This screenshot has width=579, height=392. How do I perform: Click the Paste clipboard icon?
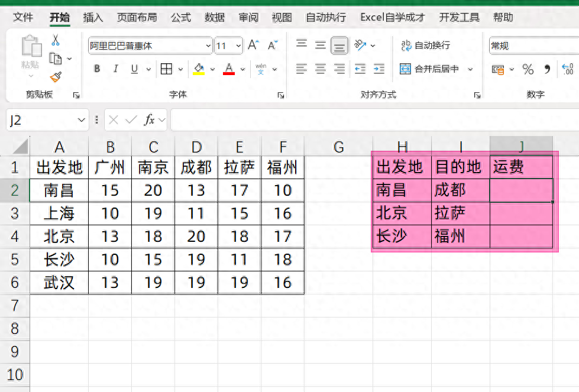pos(31,46)
